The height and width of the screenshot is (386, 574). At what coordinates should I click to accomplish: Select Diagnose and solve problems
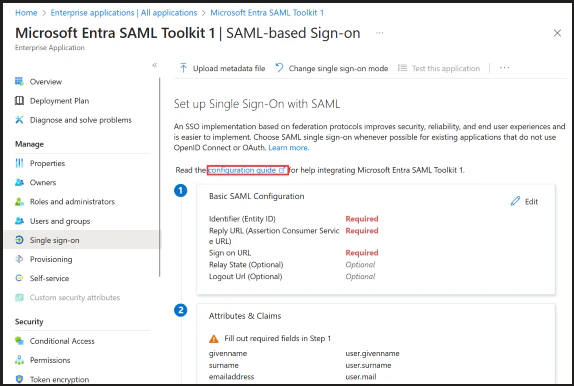81,120
